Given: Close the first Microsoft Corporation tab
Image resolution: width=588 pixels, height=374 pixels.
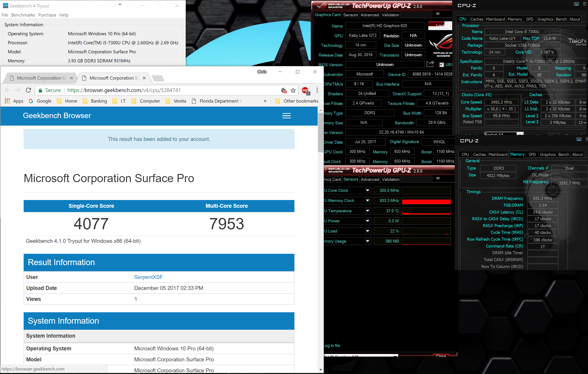Looking at the screenshot, I should [x=72, y=78].
